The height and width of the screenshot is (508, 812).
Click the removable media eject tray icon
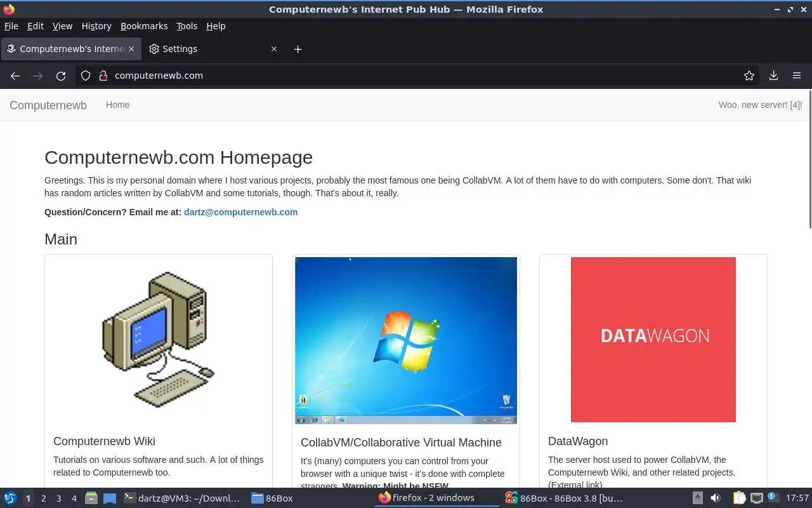697,498
